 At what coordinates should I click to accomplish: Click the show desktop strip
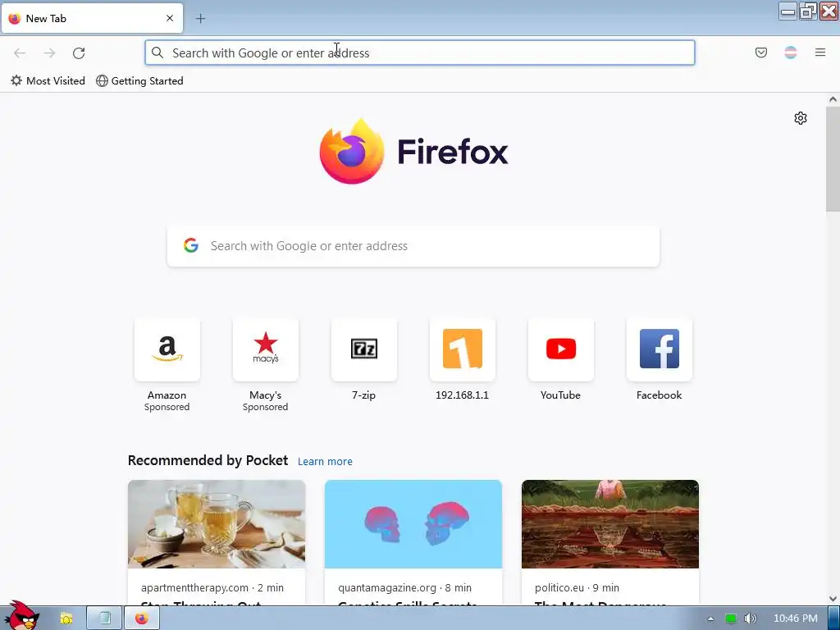tap(833, 619)
